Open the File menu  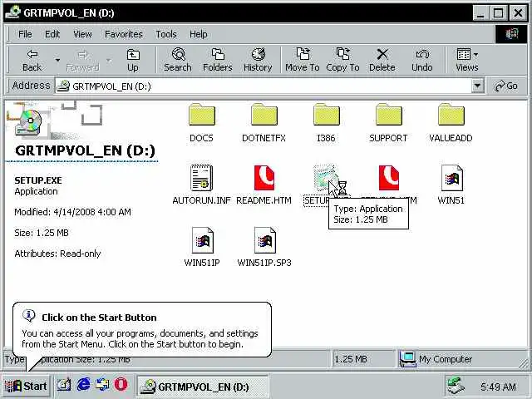25,34
